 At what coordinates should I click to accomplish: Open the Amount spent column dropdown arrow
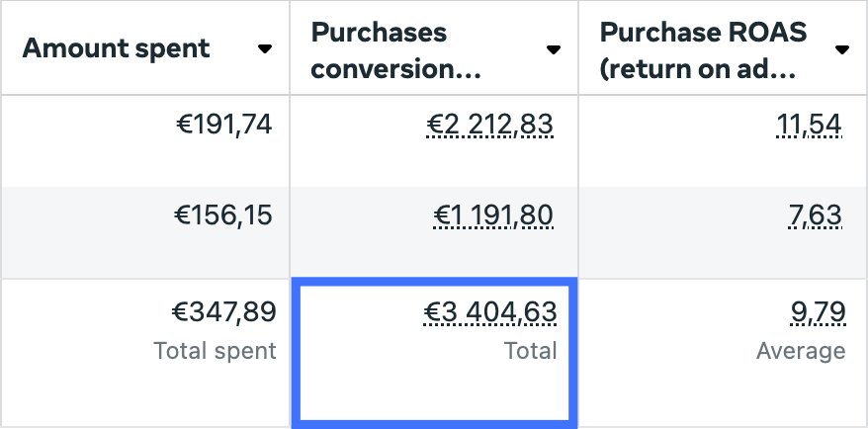[264, 49]
